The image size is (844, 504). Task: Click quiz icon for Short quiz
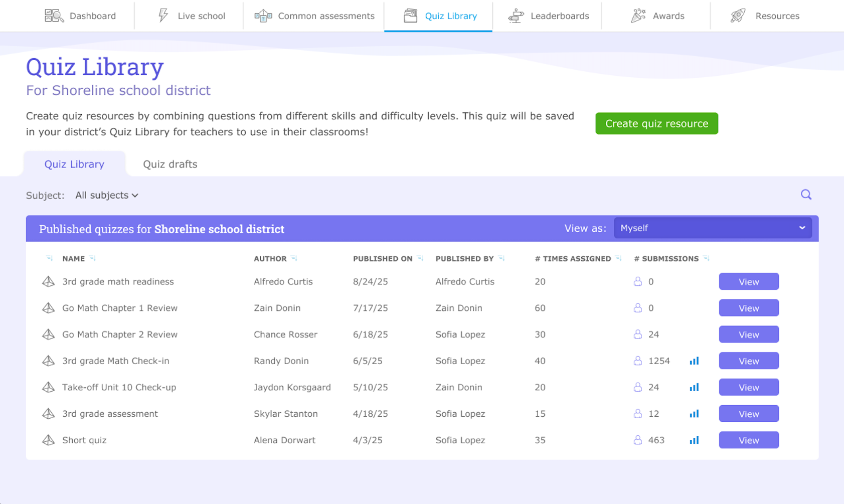pos(48,440)
